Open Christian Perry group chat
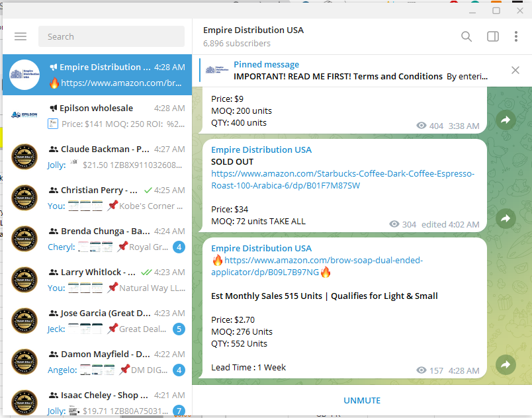The height and width of the screenshot is (418, 532). tap(97, 198)
